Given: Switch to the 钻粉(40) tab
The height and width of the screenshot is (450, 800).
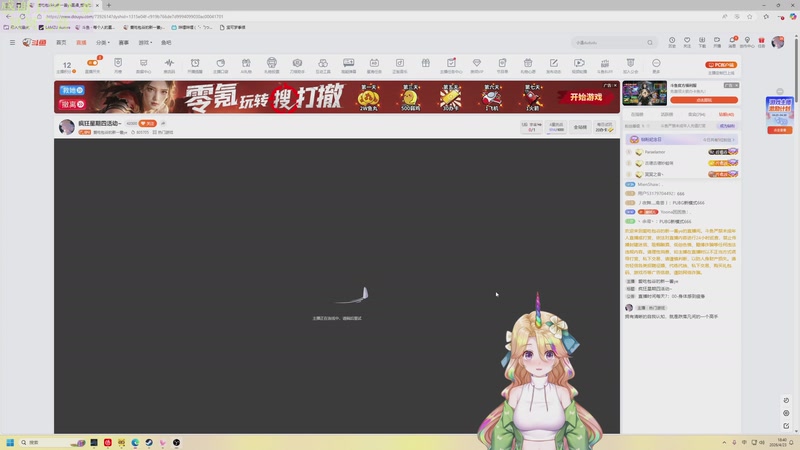Looking at the screenshot, I should 726,114.
